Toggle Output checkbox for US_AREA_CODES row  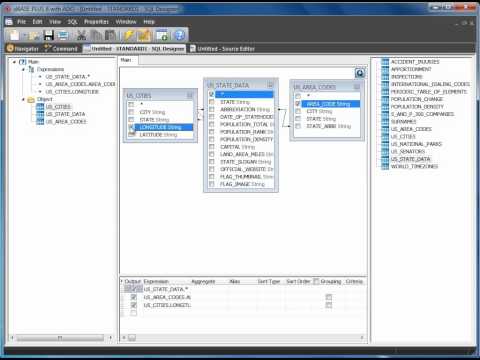click(134, 297)
